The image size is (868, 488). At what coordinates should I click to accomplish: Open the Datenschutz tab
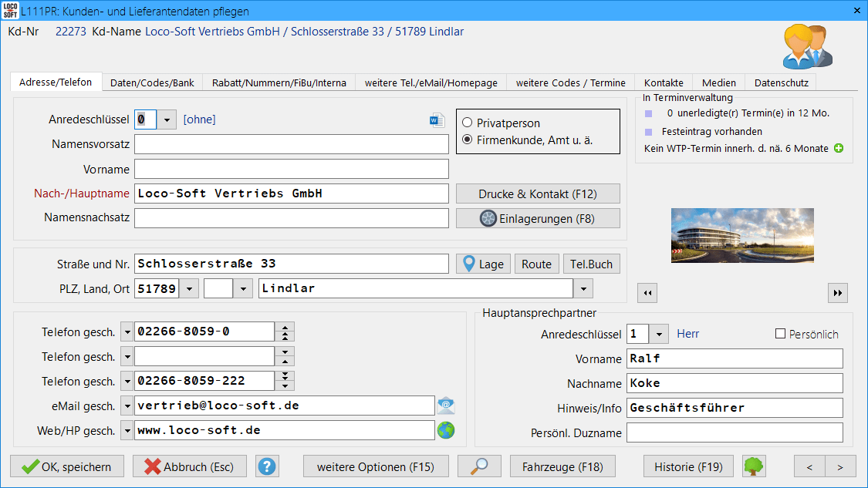(781, 82)
